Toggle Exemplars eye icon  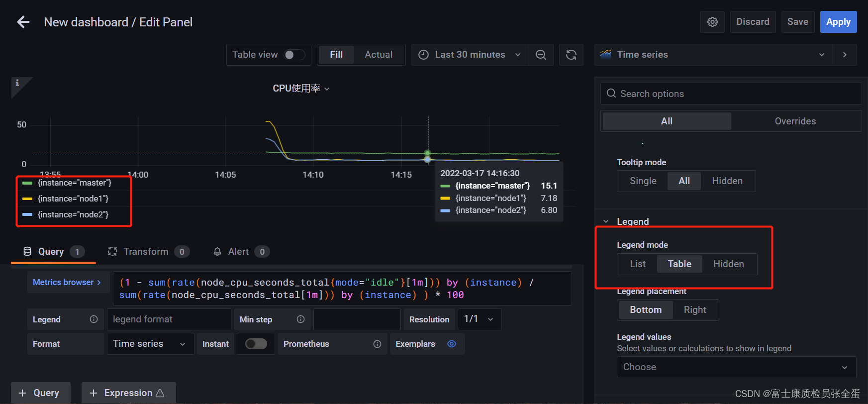pyautogui.click(x=452, y=344)
